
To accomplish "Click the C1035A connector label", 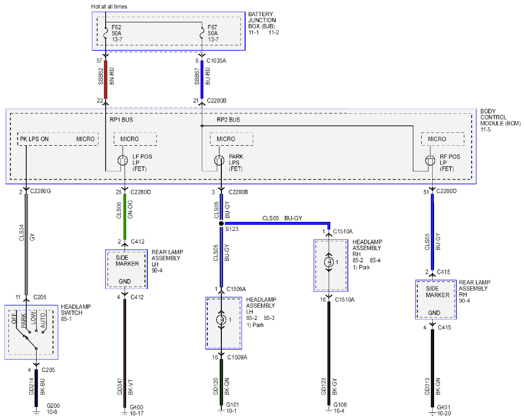I will (216, 61).
